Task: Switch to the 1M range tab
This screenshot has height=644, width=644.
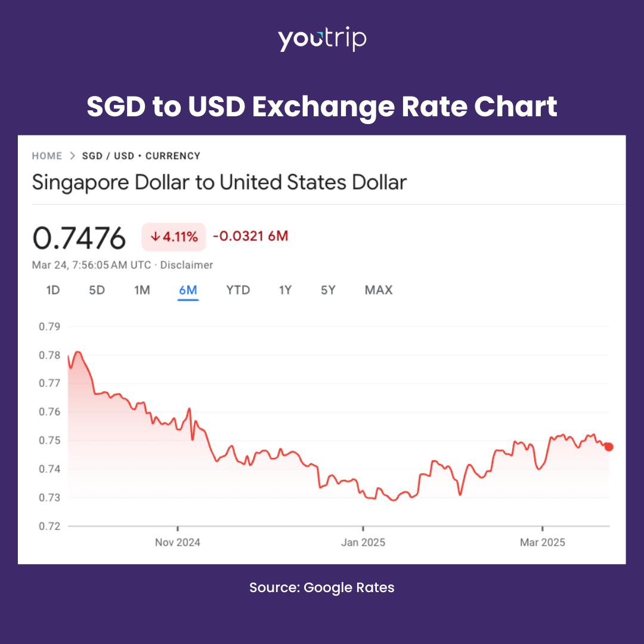Action: [142, 290]
